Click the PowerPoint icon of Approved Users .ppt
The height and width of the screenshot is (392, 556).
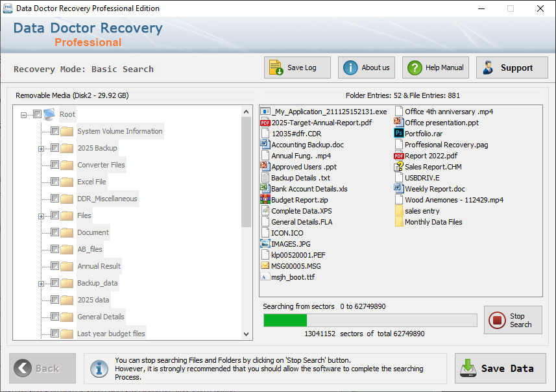[265, 167]
